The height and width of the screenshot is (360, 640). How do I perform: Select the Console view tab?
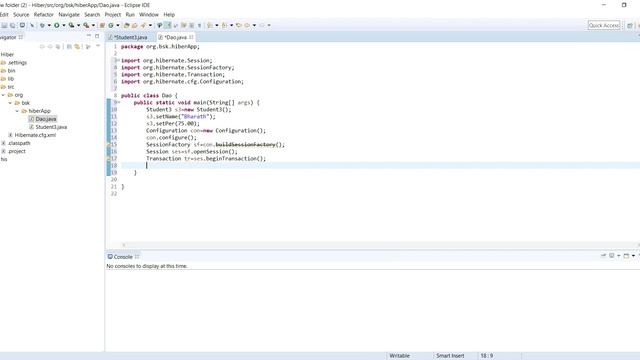point(123,257)
